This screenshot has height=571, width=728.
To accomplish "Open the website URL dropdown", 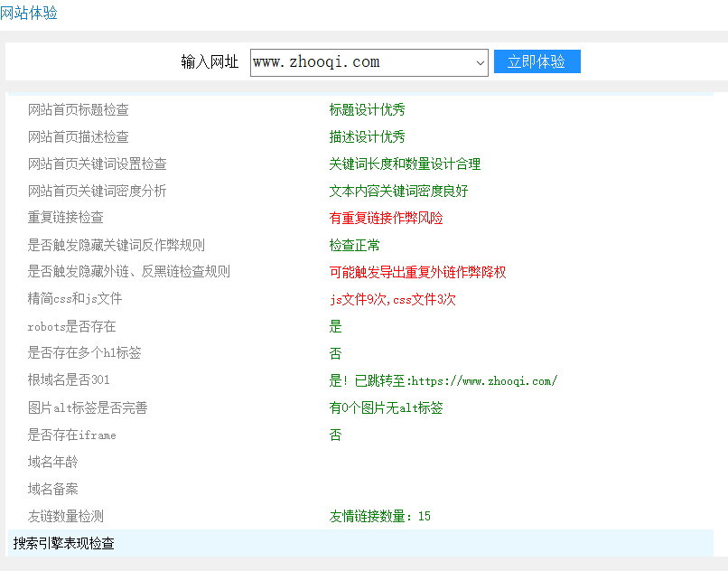I will point(480,61).
